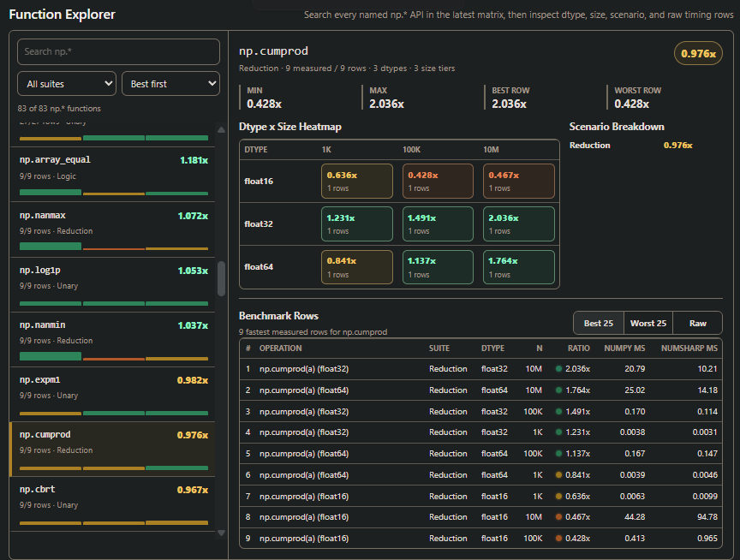The width and height of the screenshot is (740, 560).
Task: Click the orange status dot beside 0.428x
Action: pyautogui.click(x=558, y=539)
